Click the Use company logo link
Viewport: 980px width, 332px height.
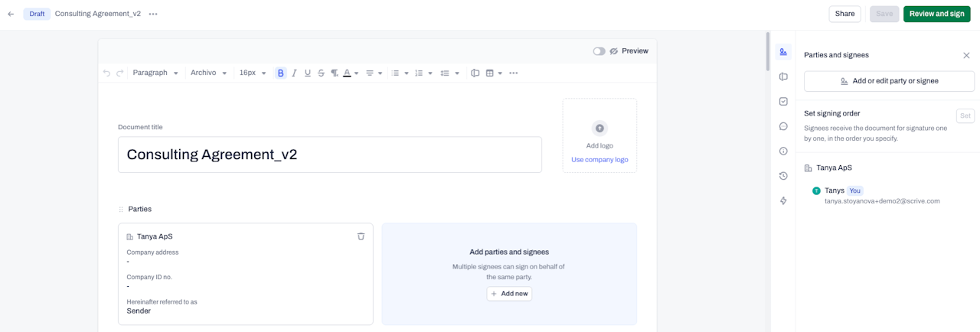coord(599,160)
